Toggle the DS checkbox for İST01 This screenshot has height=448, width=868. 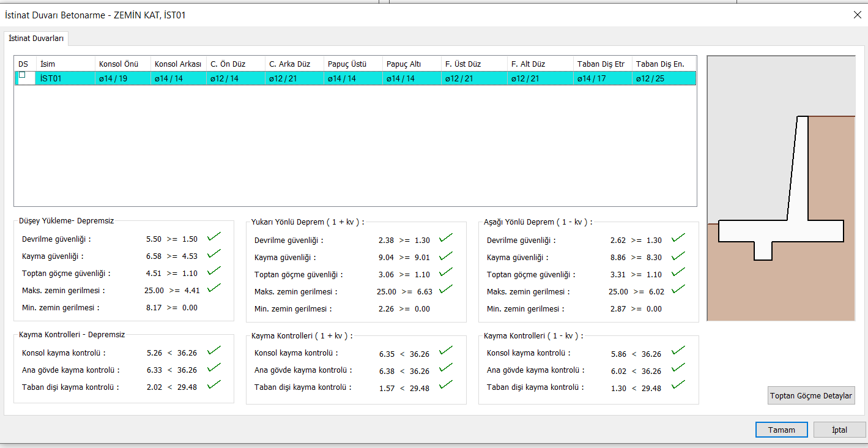(22, 75)
